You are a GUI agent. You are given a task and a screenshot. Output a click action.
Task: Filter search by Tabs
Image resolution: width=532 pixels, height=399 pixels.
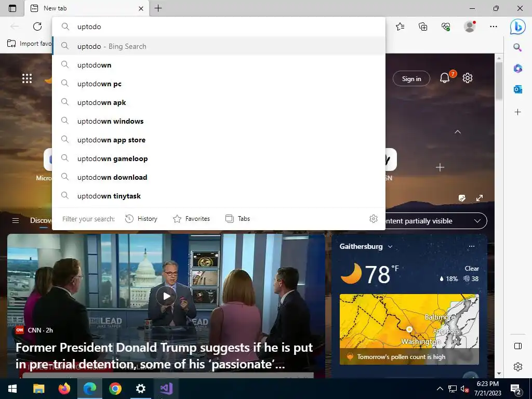pos(237,219)
